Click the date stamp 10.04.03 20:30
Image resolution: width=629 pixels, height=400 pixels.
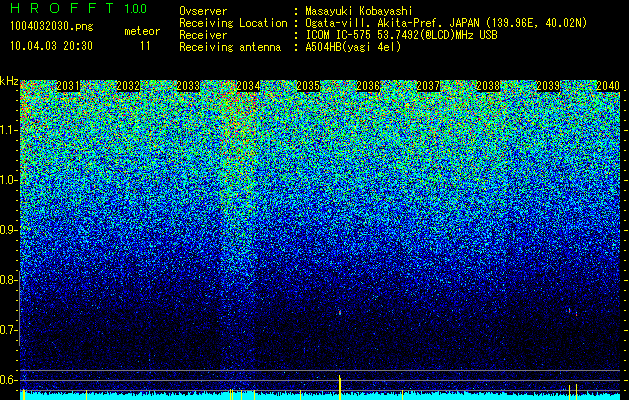pyautogui.click(x=51, y=46)
